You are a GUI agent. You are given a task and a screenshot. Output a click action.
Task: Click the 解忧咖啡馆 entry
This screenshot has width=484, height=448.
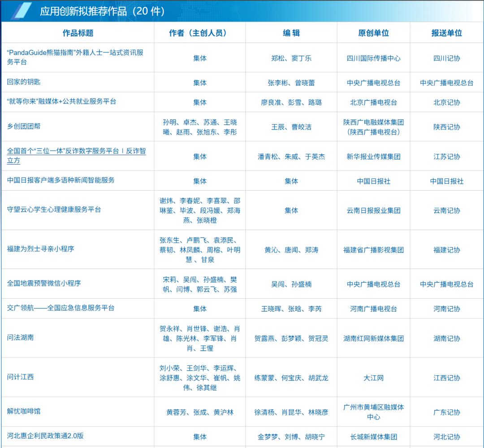[24, 411]
